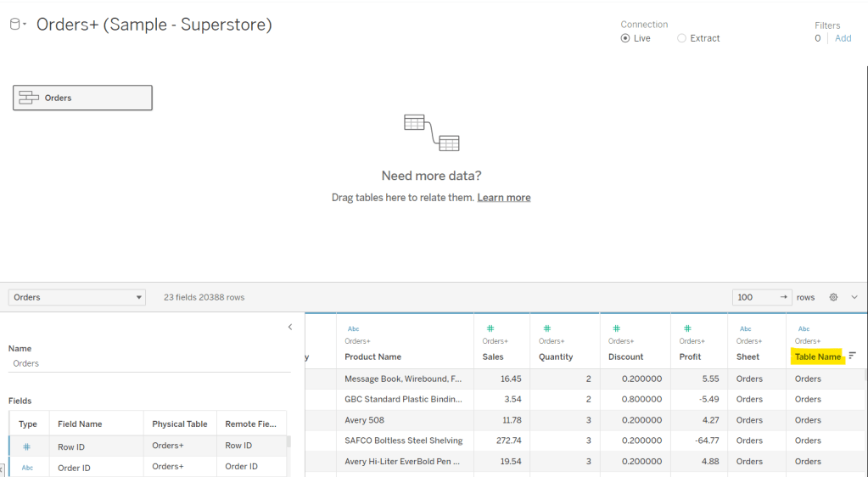The height and width of the screenshot is (477, 868).
Task: Click the data source cylinder icon
Action: coord(14,25)
